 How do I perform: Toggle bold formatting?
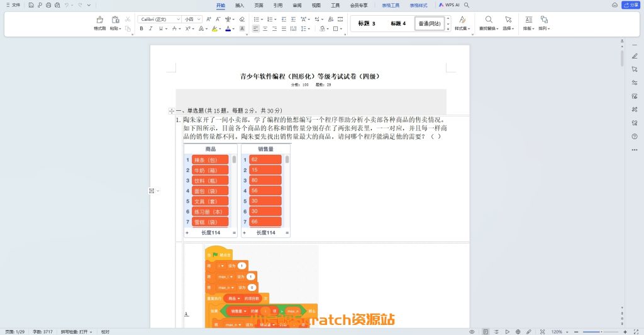coord(142,28)
